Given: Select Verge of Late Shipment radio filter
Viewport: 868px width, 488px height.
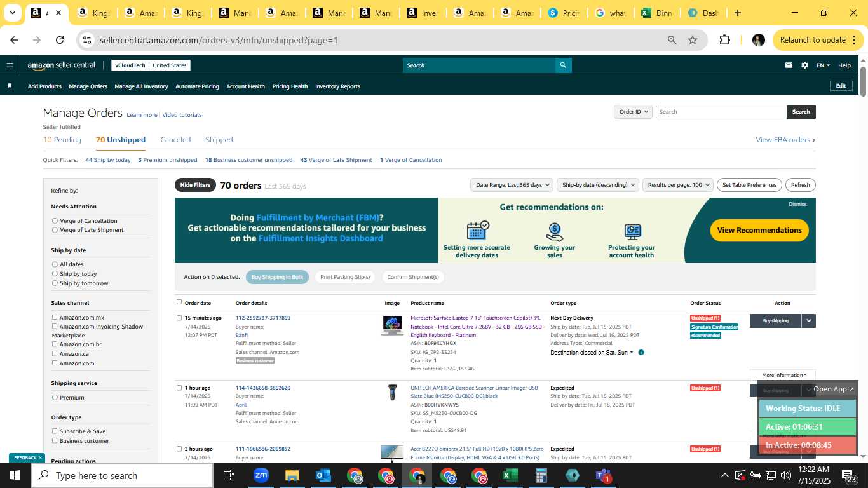Looking at the screenshot, I should pos(55,229).
